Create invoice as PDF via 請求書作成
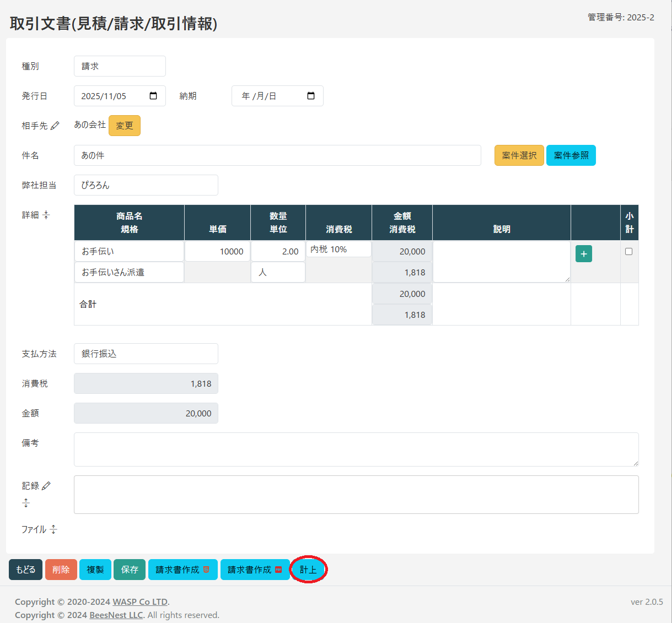 [x=255, y=570]
